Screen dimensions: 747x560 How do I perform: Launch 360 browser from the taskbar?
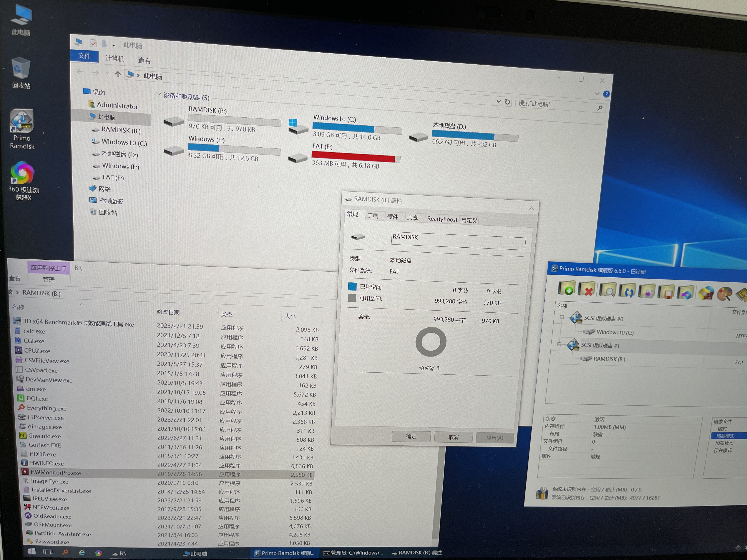[x=99, y=553]
